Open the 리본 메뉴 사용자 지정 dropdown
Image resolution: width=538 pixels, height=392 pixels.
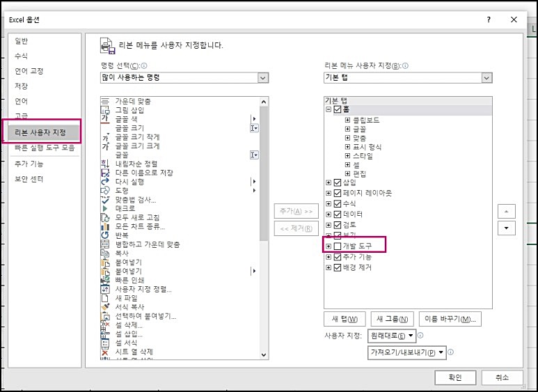pos(408,77)
